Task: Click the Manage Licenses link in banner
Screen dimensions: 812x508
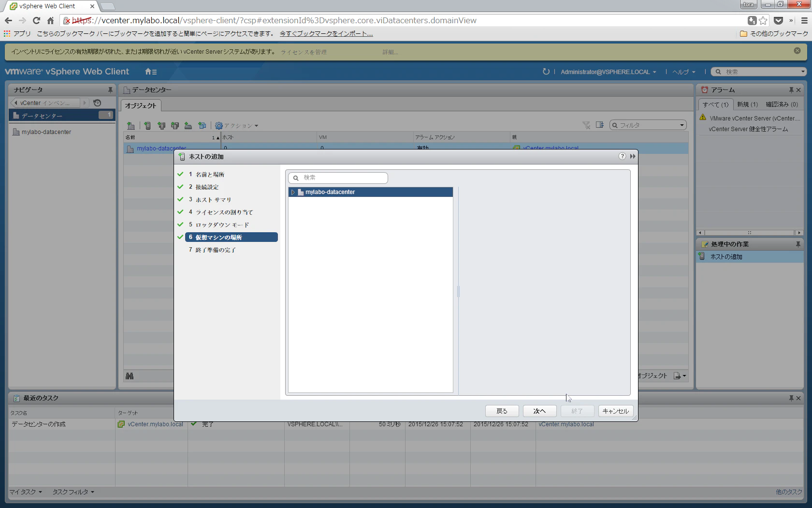Action: pyautogui.click(x=304, y=52)
